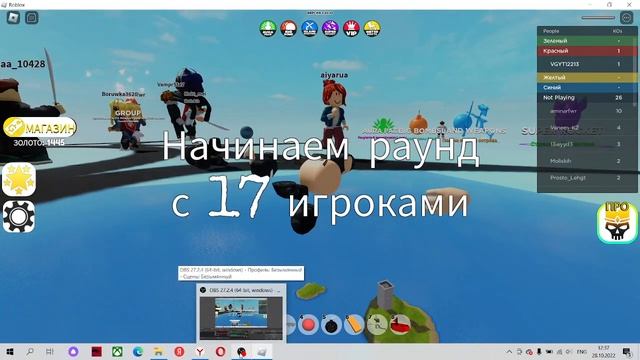The height and width of the screenshot is (360, 640).
Task: Click the purple super pass icon
Action: 330,29
